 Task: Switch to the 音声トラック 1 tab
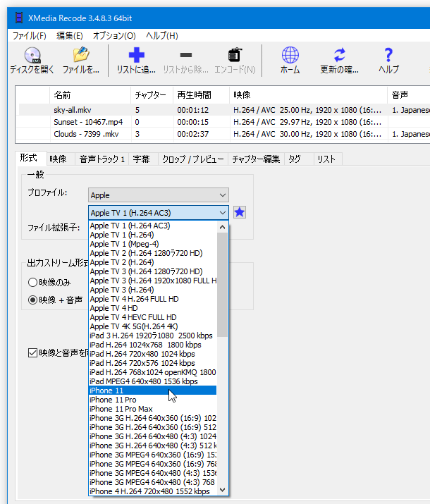pos(102,159)
